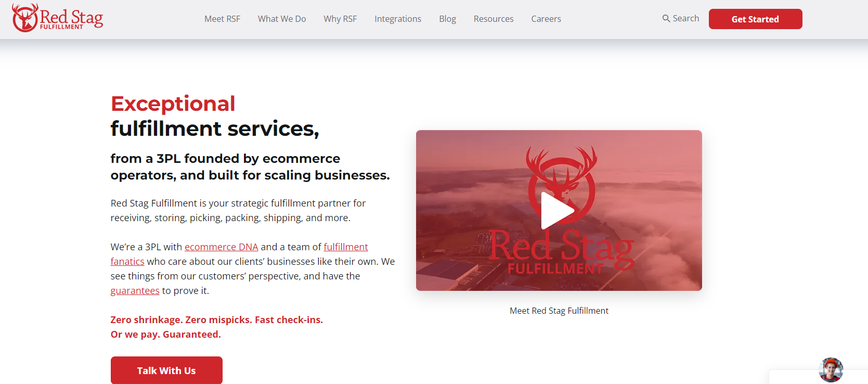Play the Red Stag Fulfillment video

[558, 211]
